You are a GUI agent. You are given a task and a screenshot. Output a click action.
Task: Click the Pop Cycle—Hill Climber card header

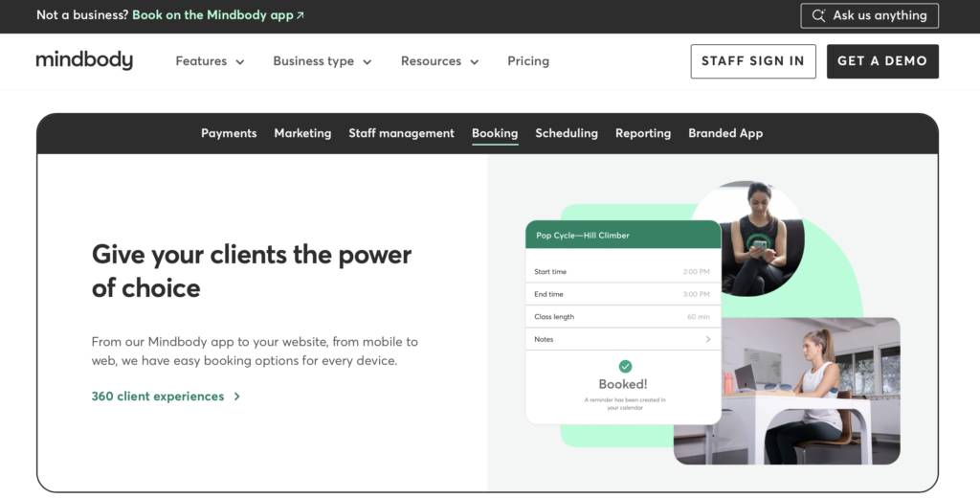623,235
